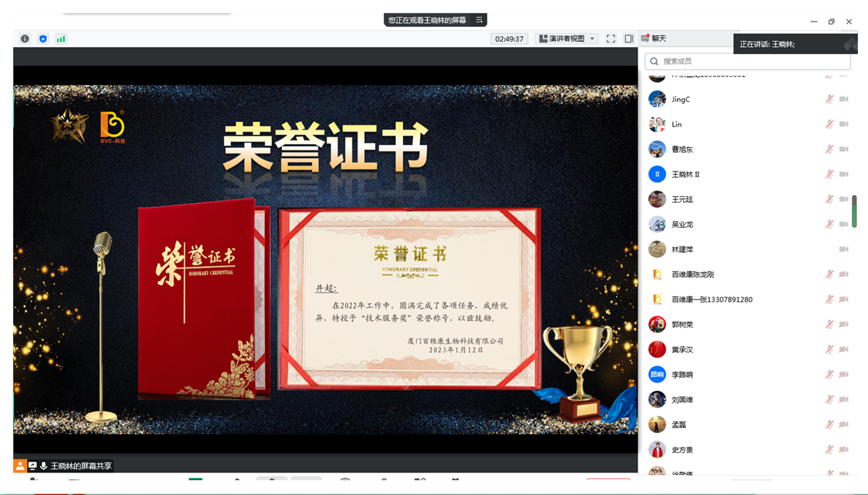Open the 演讲者视图 view dropdown
868x495 pixels.
tap(567, 38)
